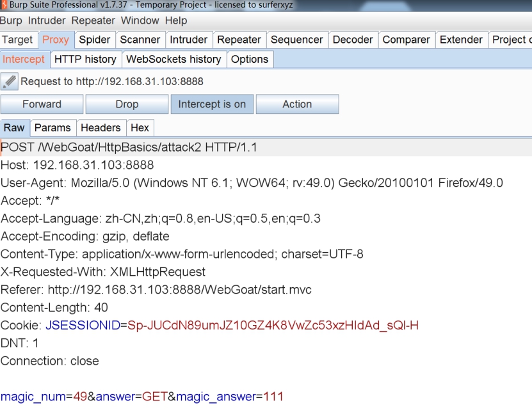This screenshot has width=532, height=412.
Task: Click the Host: 192.168.31.103:8888 header line
Action: [x=77, y=165]
